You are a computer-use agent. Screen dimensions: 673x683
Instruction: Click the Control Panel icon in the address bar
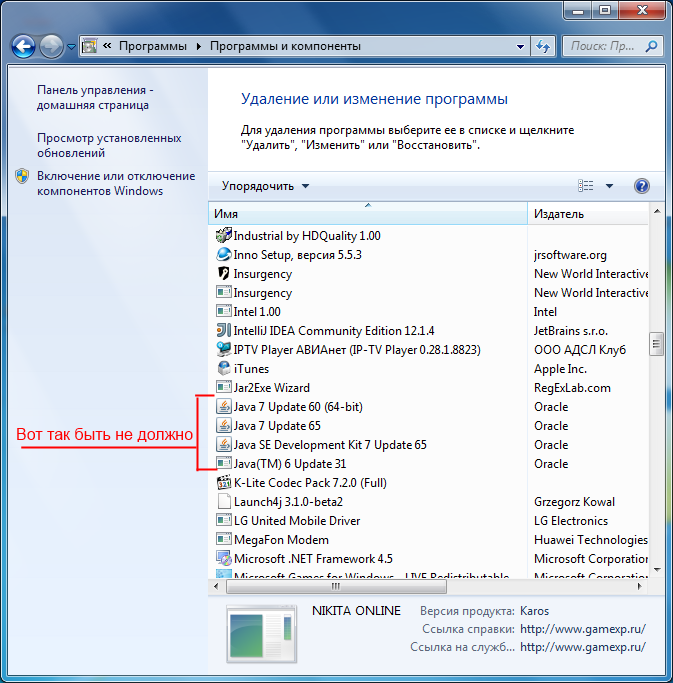click(x=89, y=46)
